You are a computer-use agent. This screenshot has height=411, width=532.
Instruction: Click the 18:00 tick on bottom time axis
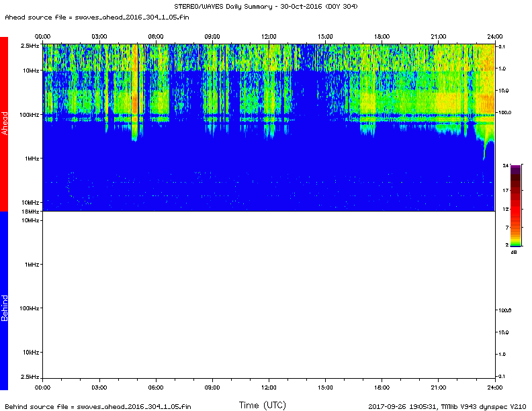point(382,387)
